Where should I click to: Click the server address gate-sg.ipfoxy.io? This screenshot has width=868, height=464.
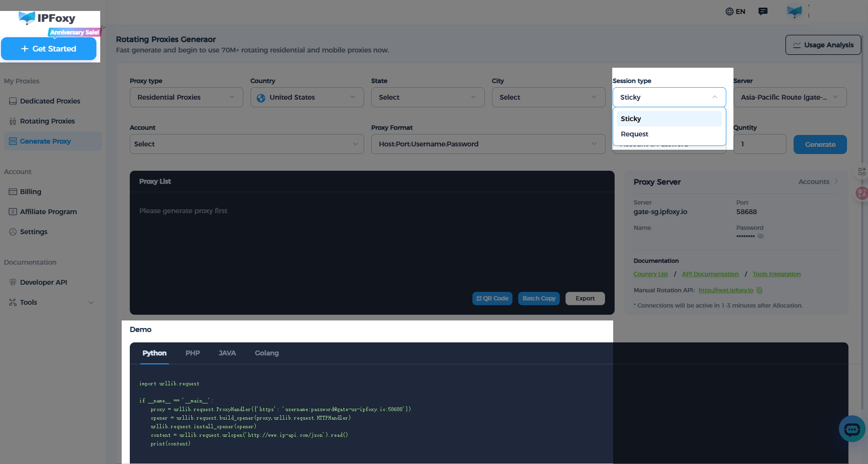tap(660, 212)
